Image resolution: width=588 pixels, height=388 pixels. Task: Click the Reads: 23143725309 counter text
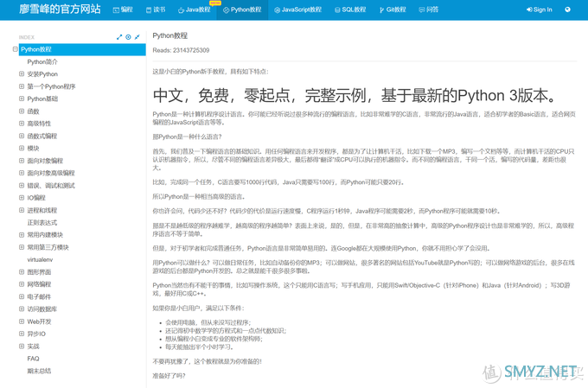(181, 50)
